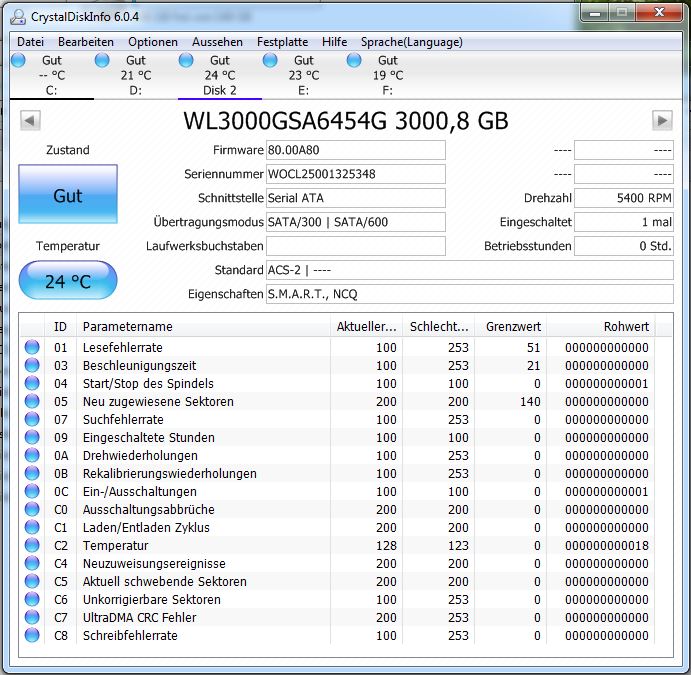Click the Eigenschaften field S.M.A.R.T., NCQ
The height and width of the screenshot is (675, 691).
[470, 294]
